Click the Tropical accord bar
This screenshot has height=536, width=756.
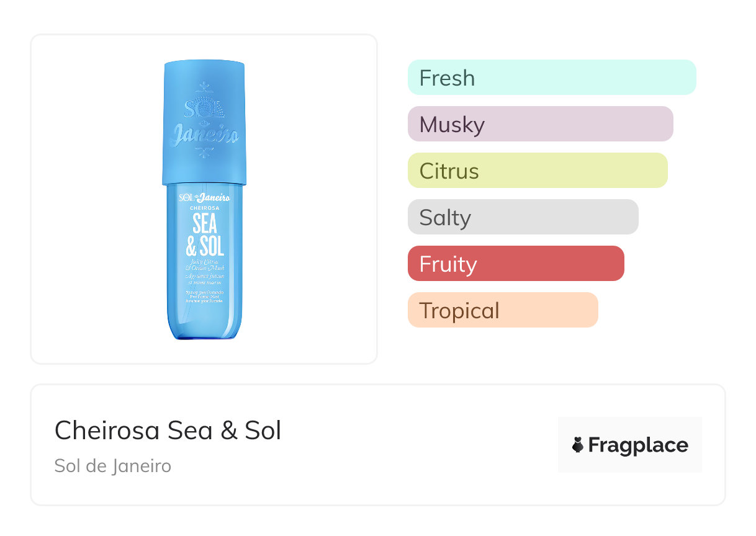(503, 310)
